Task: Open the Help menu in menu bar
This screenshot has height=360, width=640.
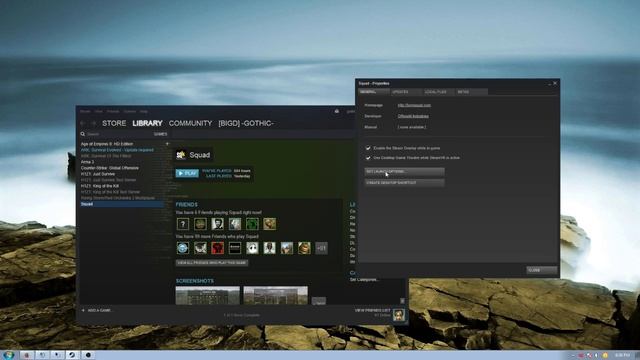Action: click(144, 111)
